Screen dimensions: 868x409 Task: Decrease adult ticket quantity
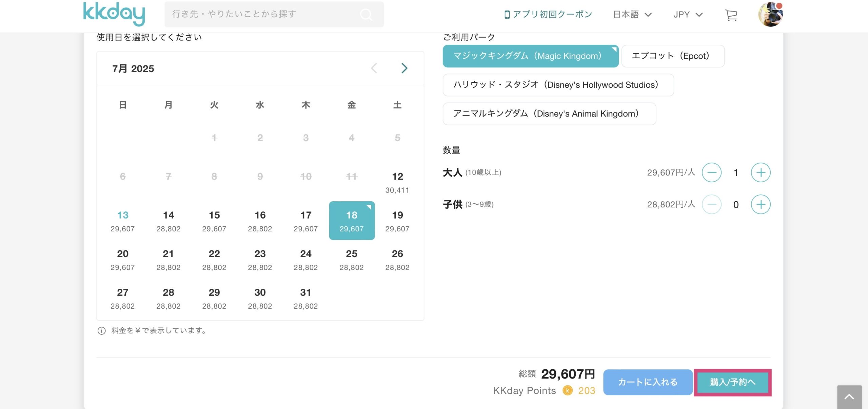pyautogui.click(x=711, y=172)
